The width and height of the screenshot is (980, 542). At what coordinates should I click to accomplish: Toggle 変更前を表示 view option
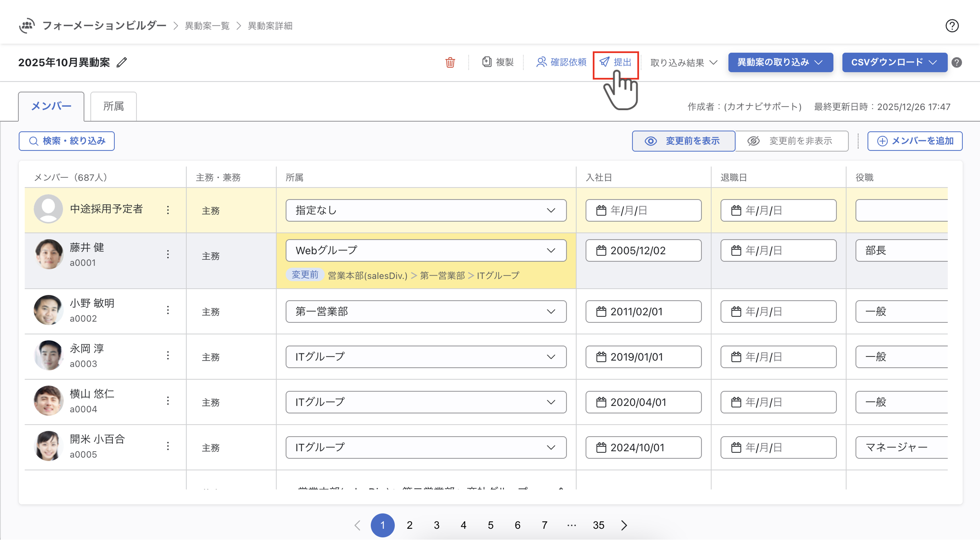click(x=683, y=141)
